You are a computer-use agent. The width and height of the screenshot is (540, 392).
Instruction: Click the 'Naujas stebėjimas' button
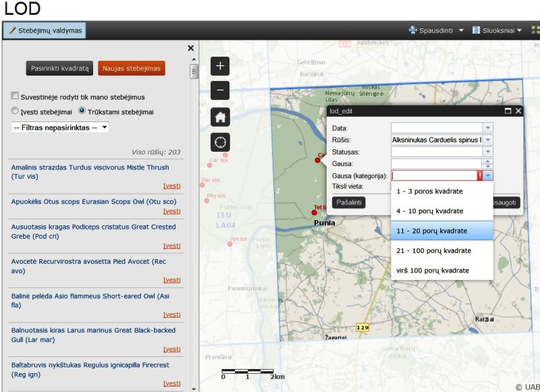click(x=131, y=68)
